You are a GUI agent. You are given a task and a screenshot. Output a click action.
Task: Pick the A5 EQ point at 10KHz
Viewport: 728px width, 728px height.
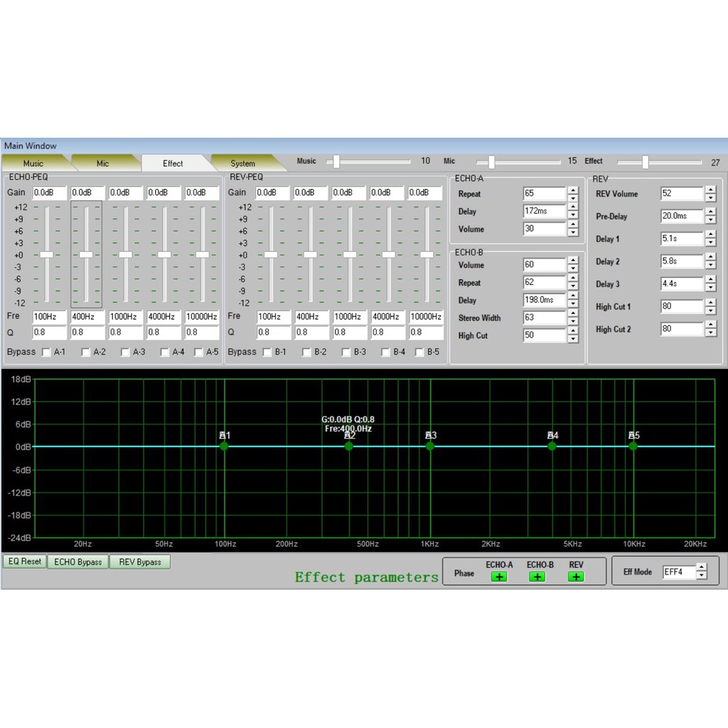(x=633, y=446)
